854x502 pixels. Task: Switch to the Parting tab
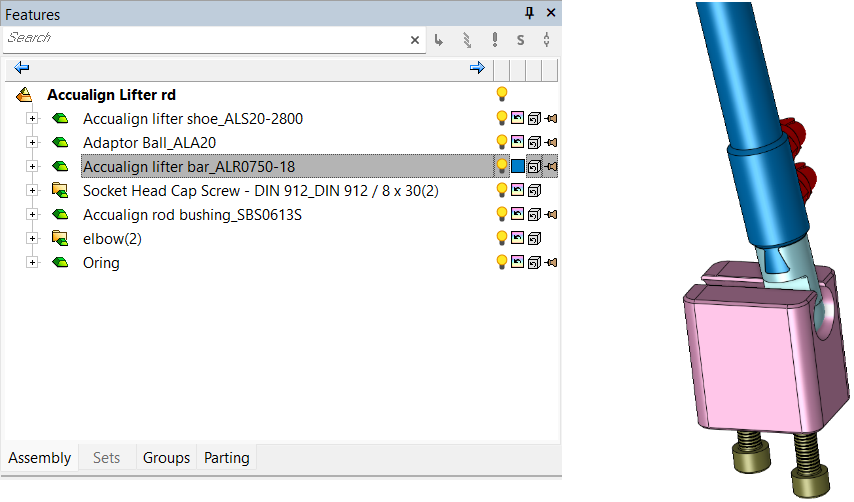pyautogui.click(x=227, y=457)
